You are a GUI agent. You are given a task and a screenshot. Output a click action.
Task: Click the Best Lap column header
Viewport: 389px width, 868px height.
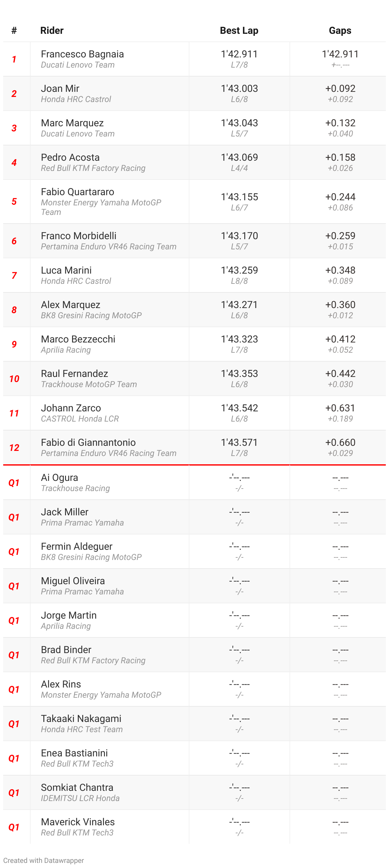click(x=239, y=31)
